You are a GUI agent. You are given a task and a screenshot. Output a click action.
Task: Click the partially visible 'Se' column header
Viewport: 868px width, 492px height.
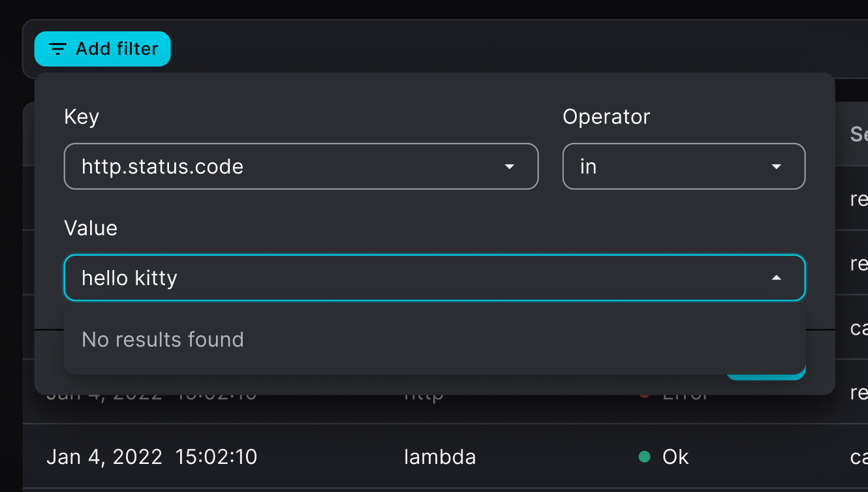tap(859, 134)
